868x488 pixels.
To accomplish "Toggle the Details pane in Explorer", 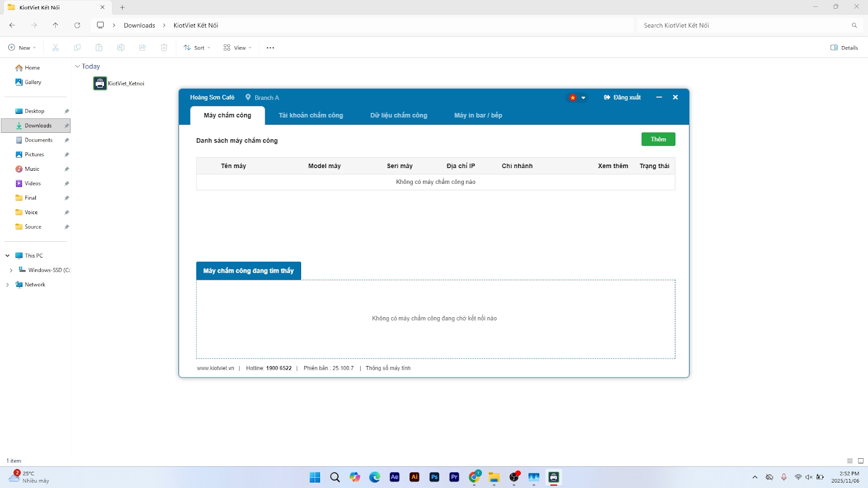I will [x=844, y=48].
